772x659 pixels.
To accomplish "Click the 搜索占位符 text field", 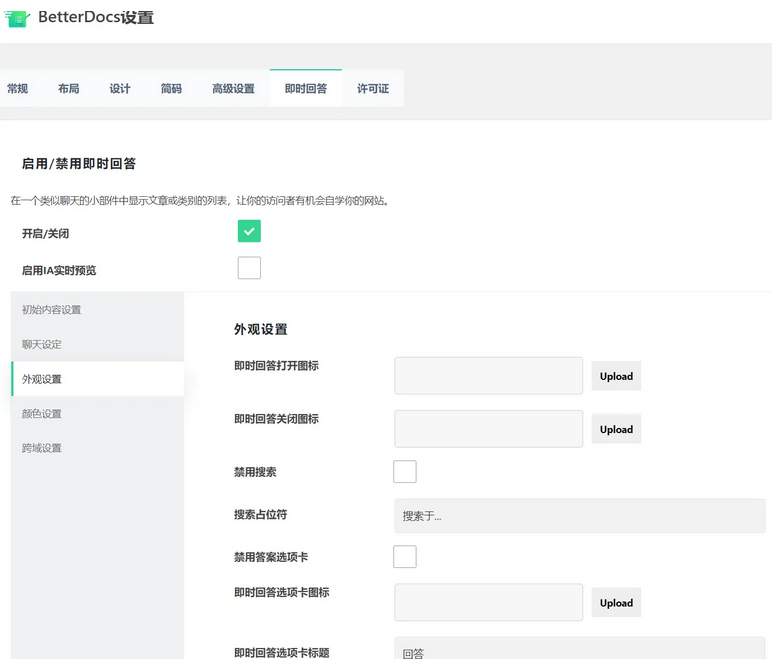I will point(579,516).
